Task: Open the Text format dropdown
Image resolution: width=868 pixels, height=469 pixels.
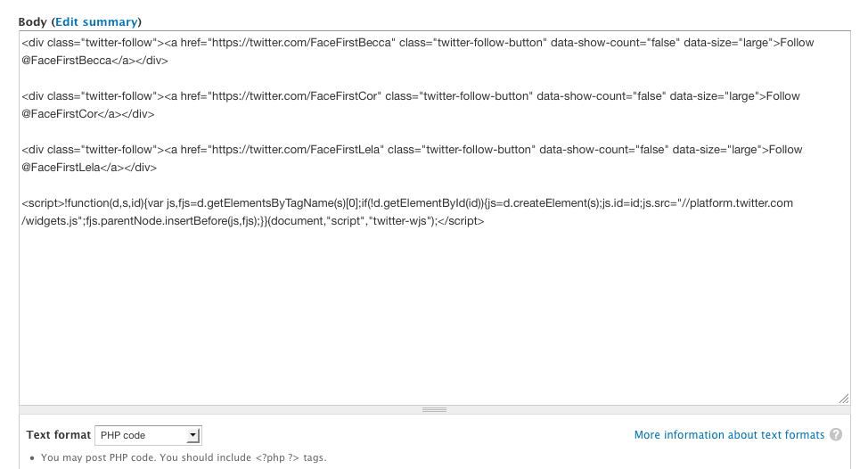Action: (x=148, y=435)
